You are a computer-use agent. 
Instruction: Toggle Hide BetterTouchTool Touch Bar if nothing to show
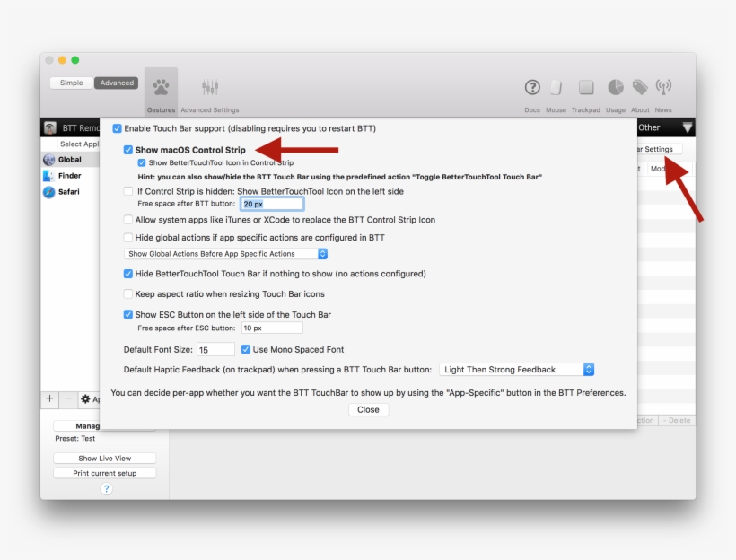pos(127,274)
